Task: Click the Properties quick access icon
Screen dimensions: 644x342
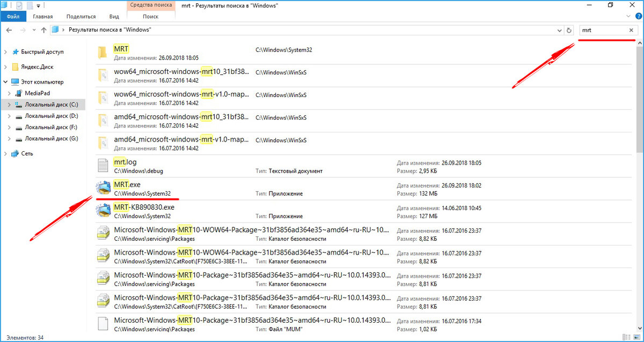Action: tap(19, 5)
